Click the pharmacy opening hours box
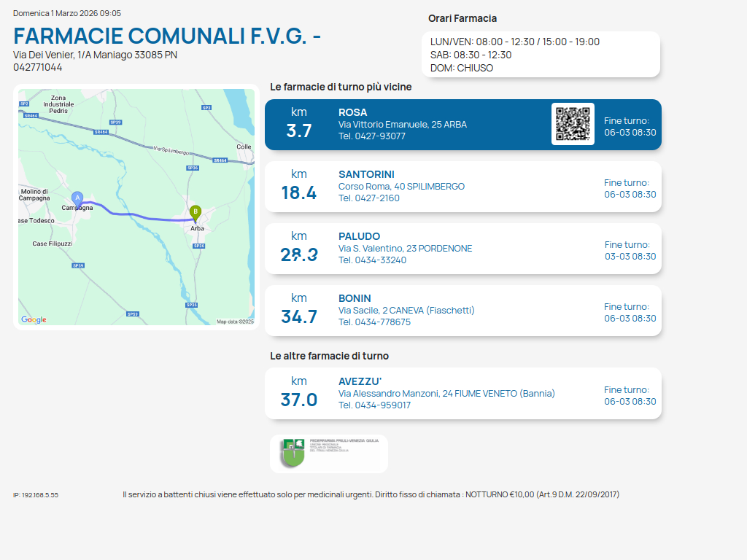Viewport: 747px width, 560px height. coord(541,55)
